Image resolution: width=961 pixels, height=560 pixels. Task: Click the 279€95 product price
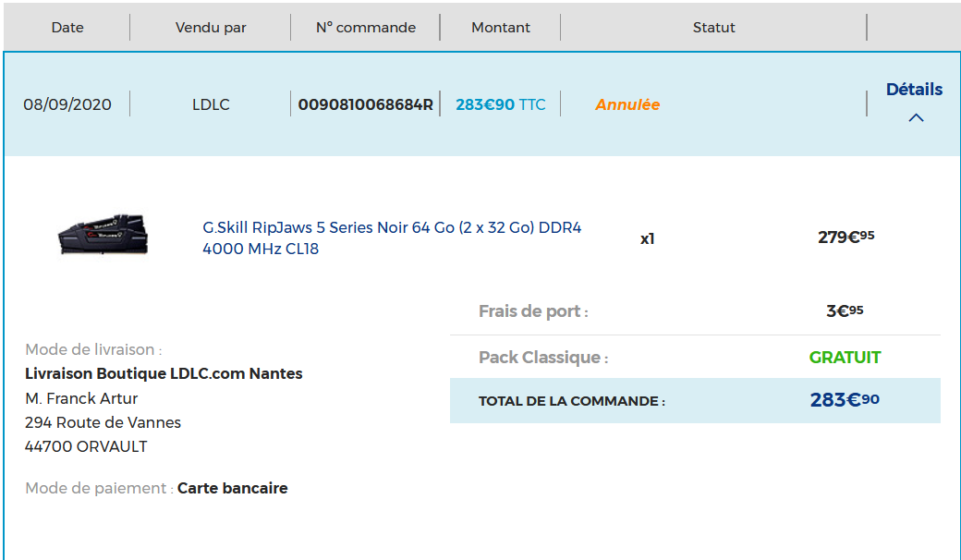pyautogui.click(x=845, y=237)
